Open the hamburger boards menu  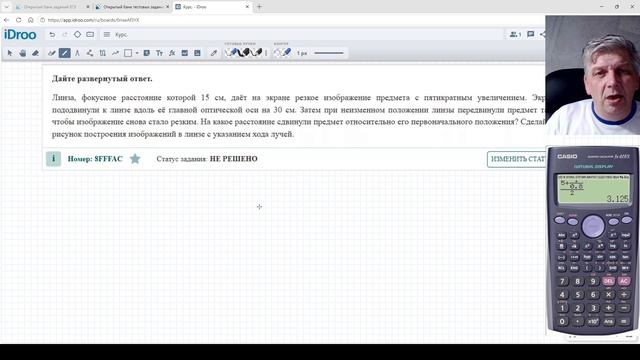(107, 35)
